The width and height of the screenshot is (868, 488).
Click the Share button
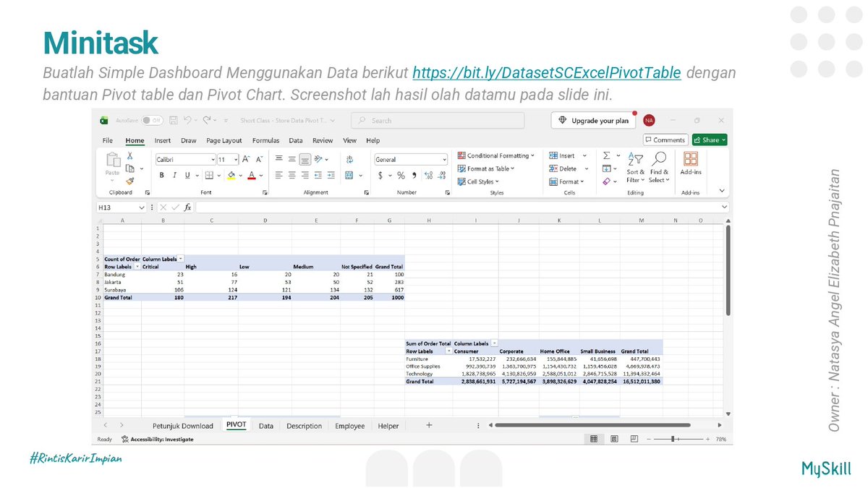710,140
